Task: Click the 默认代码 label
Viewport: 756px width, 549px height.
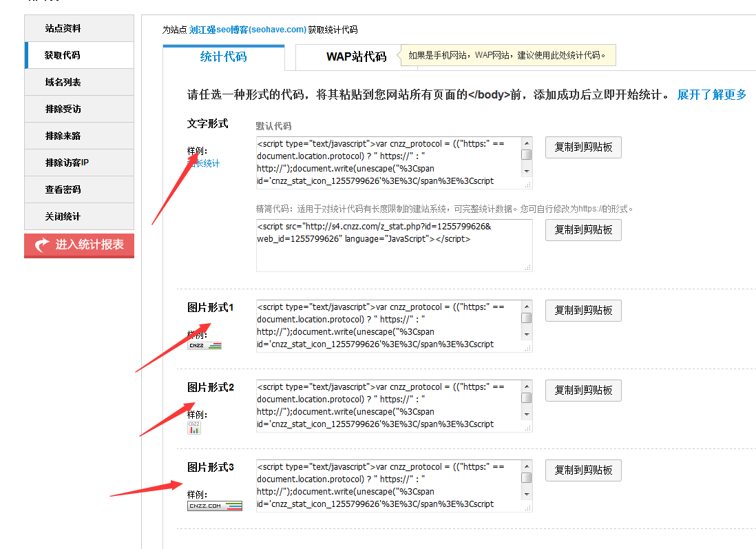Action: point(273,126)
